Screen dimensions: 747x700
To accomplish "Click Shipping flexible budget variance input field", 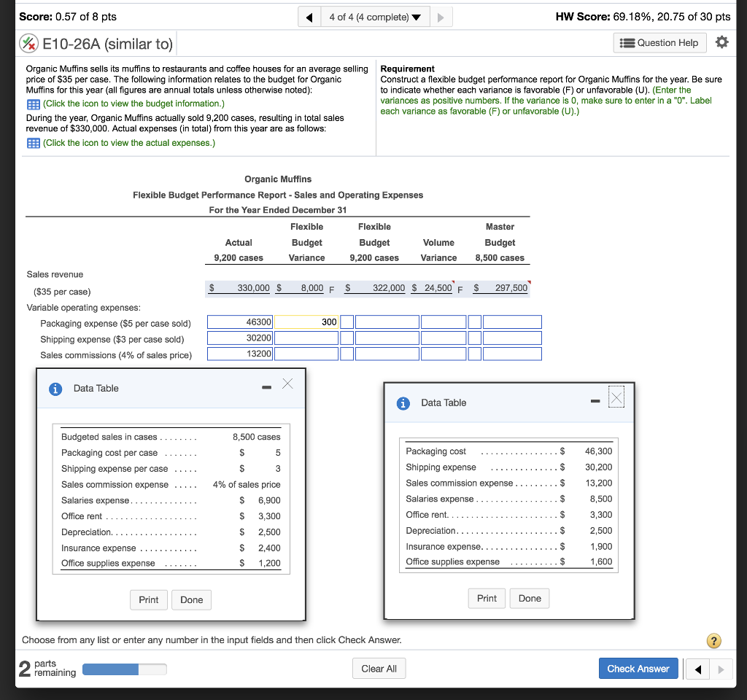I will (306, 338).
